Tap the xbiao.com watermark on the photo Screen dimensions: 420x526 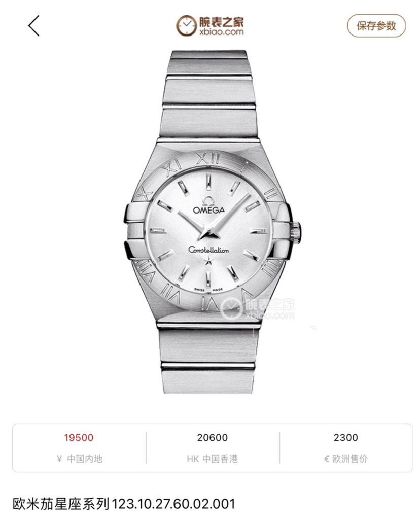coord(258,308)
